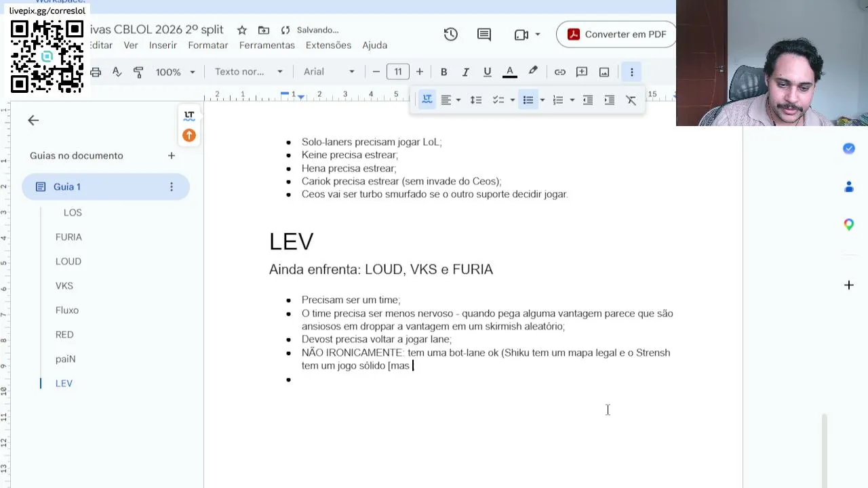The image size is (868, 488).
Task: Add a comment from the toolbar
Action: [582, 72]
